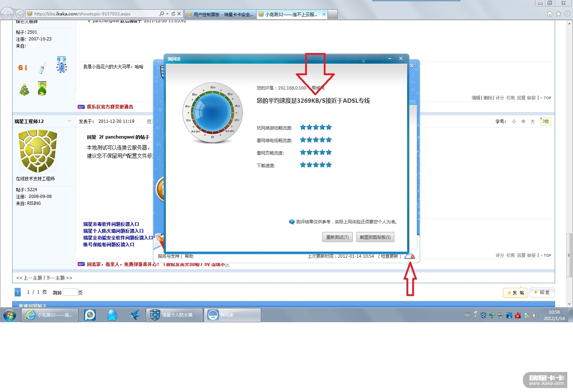Click the 回复 reply button beside 发帖

pyautogui.click(x=542, y=292)
